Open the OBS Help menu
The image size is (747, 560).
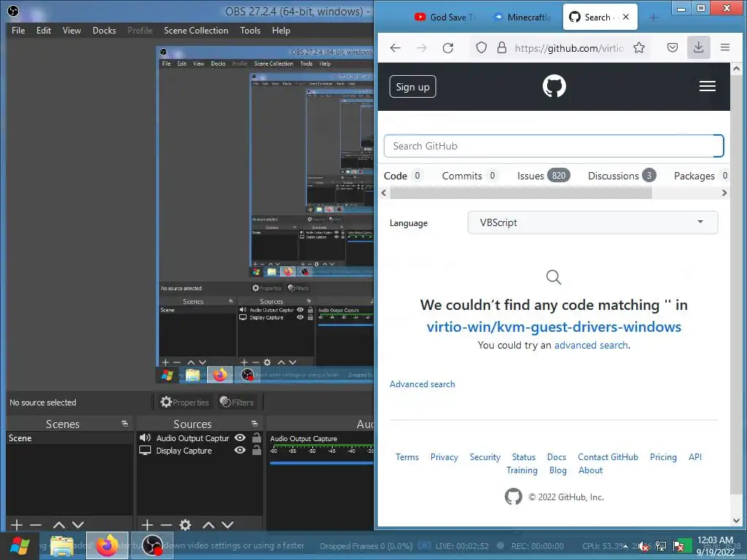pyautogui.click(x=281, y=31)
